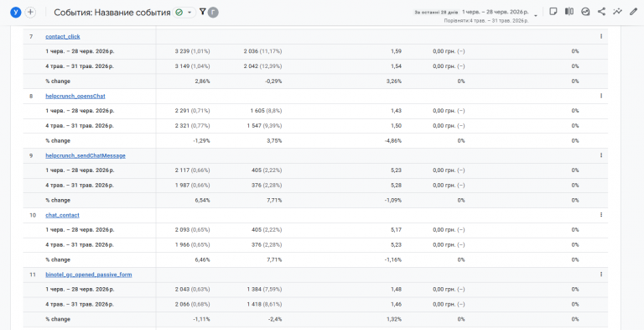Open the chat_contact event link
Screen dimensions: 644x330
pyautogui.click(x=62, y=215)
